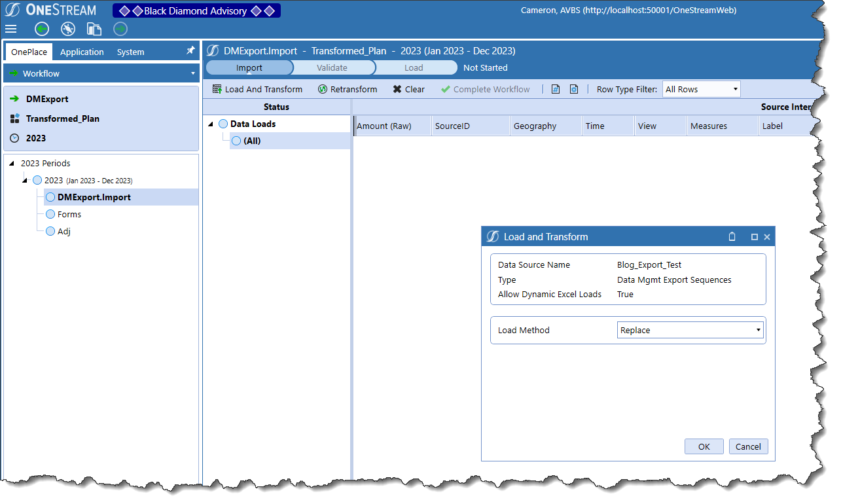Click the green back arrow icon

coord(42,29)
